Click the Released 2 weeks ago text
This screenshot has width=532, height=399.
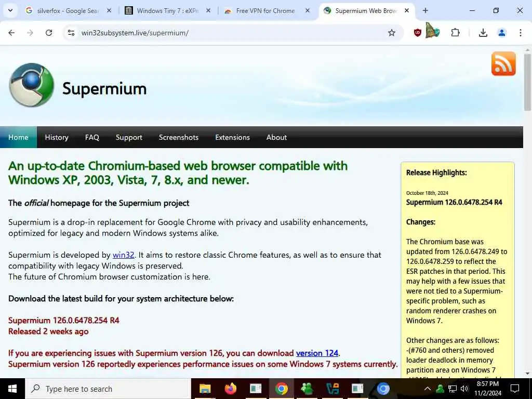pyautogui.click(x=48, y=331)
